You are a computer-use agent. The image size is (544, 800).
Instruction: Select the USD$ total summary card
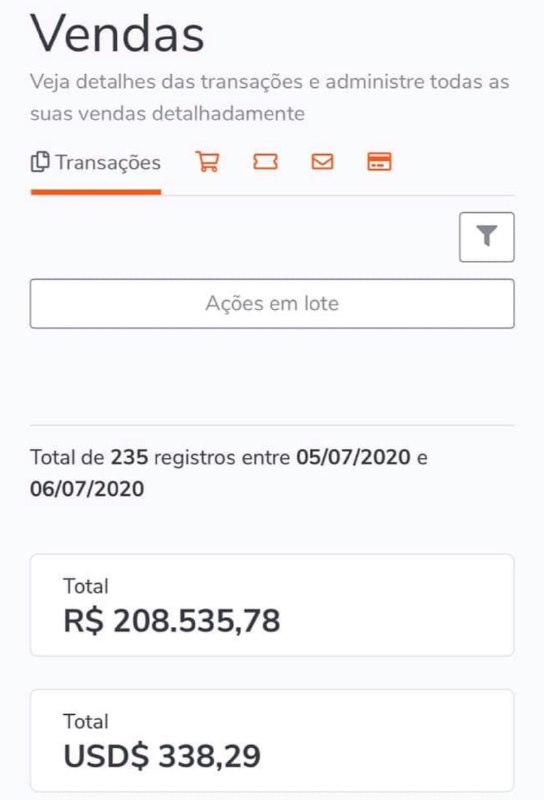(x=272, y=741)
